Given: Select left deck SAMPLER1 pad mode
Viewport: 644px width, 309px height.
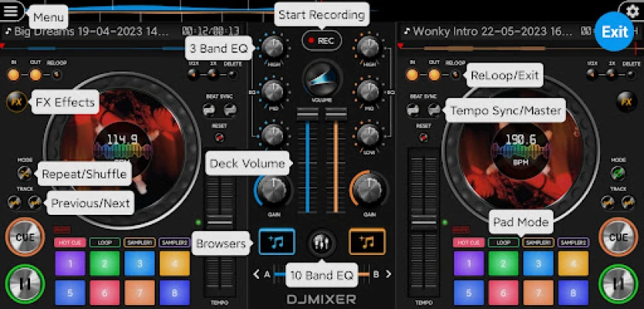Looking at the screenshot, I should [140, 243].
